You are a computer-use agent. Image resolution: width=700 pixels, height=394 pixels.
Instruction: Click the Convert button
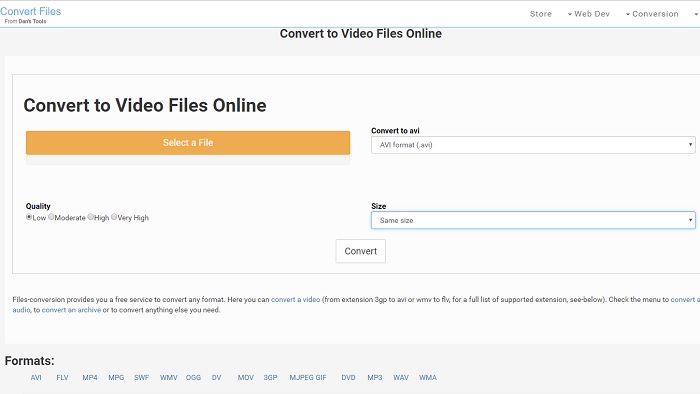click(361, 251)
